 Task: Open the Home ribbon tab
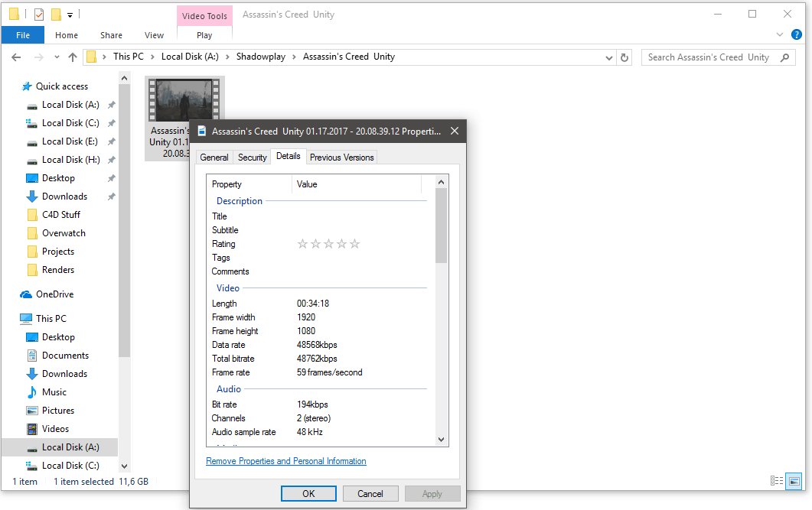(67, 35)
